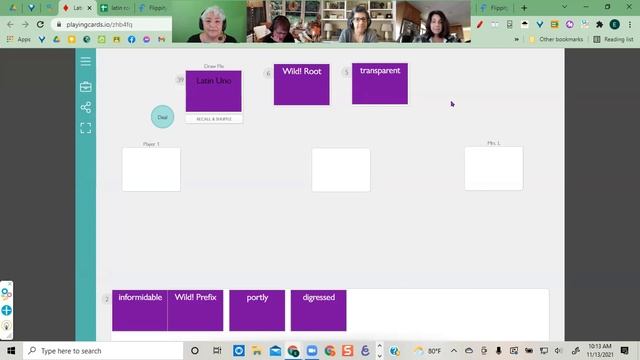Screen dimensions: 640x360
Task: Select the Wild! Root card
Action: (302, 84)
